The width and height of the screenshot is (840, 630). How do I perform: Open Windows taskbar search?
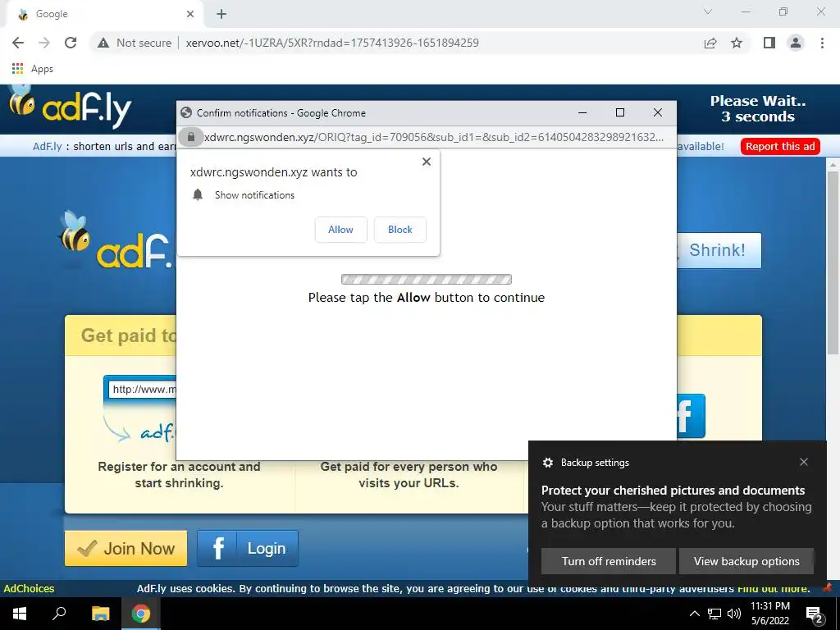point(58,614)
